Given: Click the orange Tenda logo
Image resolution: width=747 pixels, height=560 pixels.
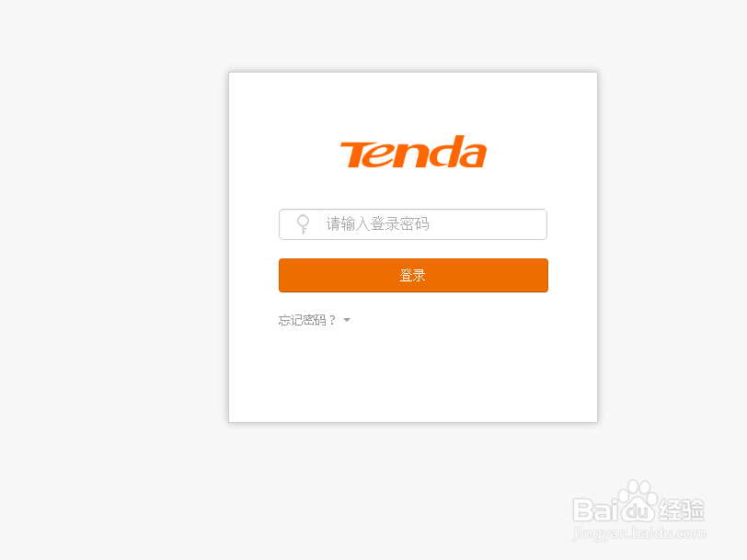Looking at the screenshot, I should tap(413, 152).
